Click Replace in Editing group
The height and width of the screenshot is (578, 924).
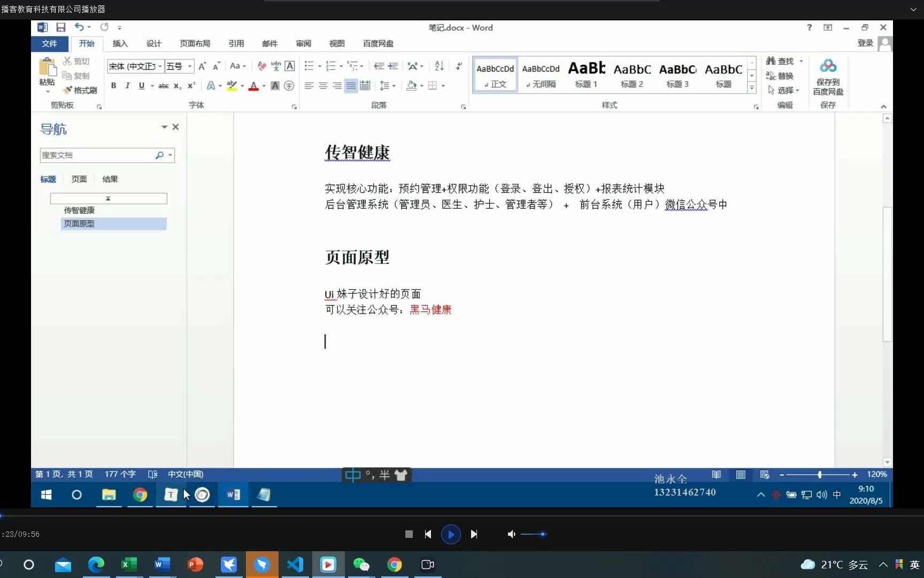(x=780, y=76)
